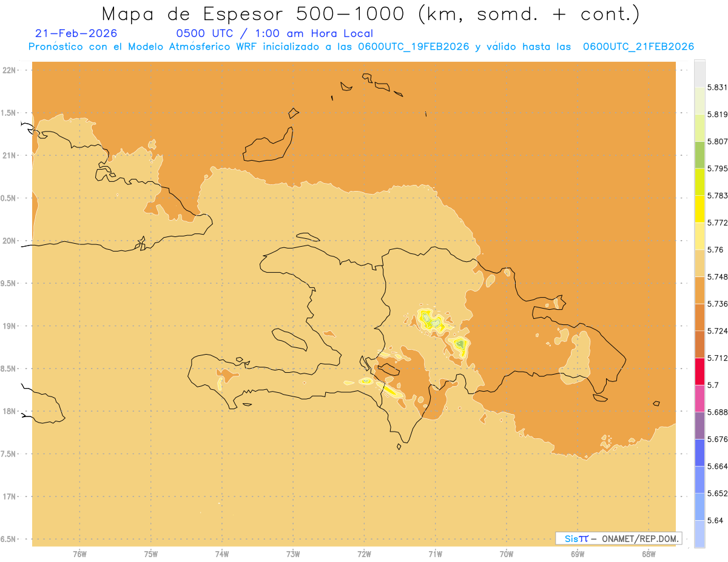This screenshot has height=562, width=728.
Task: Pick the green swatch between 5.795 and 5.807
Action: click(699, 155)
